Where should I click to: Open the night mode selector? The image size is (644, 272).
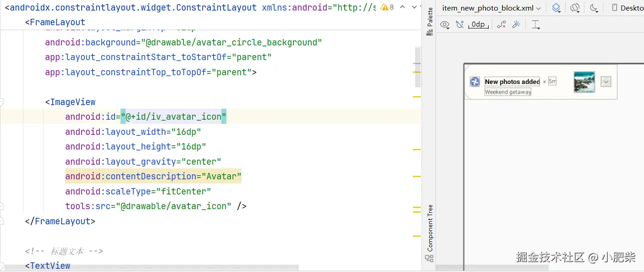(594, 8)
